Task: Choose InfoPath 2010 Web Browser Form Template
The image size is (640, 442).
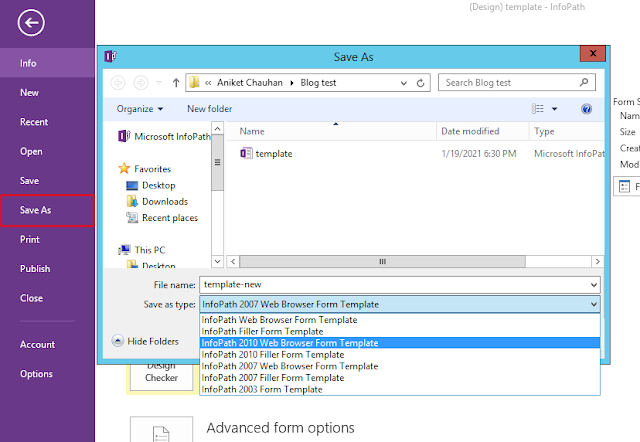Action: (400, 343)
